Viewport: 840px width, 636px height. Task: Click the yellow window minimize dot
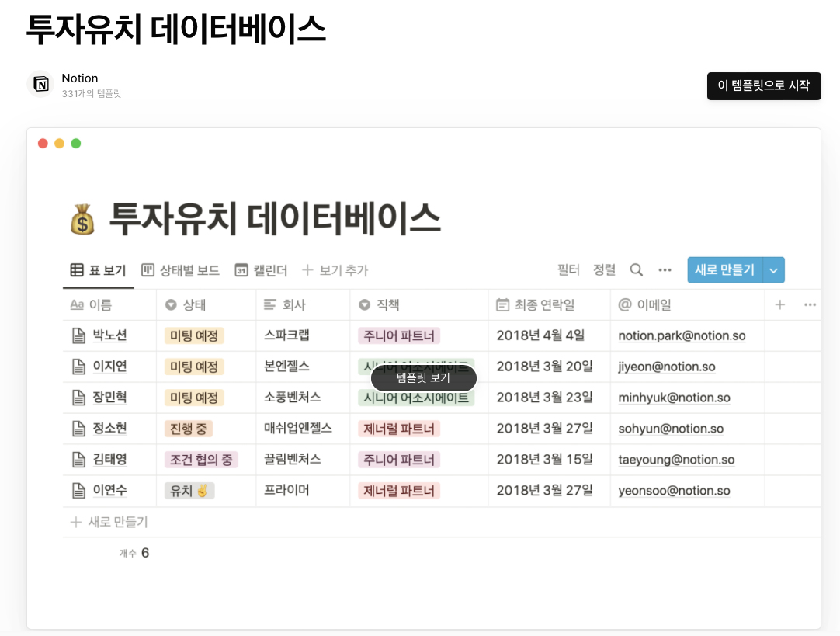[60, 144]
